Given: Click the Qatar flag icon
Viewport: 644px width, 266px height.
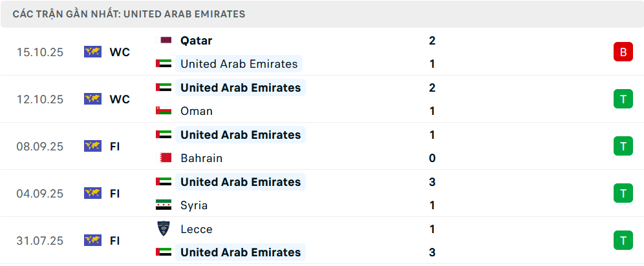Looking at the screenshot, I should (x=166, y=40).
